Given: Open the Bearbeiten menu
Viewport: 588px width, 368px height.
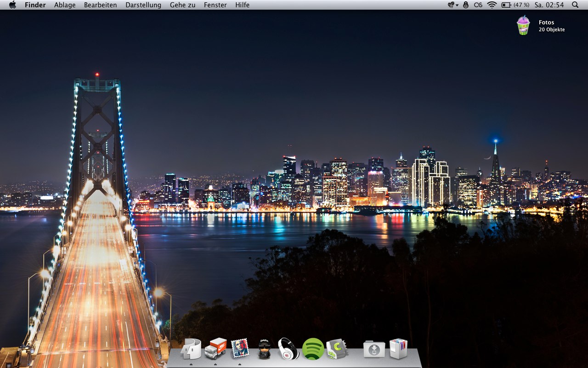Looking at the screenshot, I should 100,5.
